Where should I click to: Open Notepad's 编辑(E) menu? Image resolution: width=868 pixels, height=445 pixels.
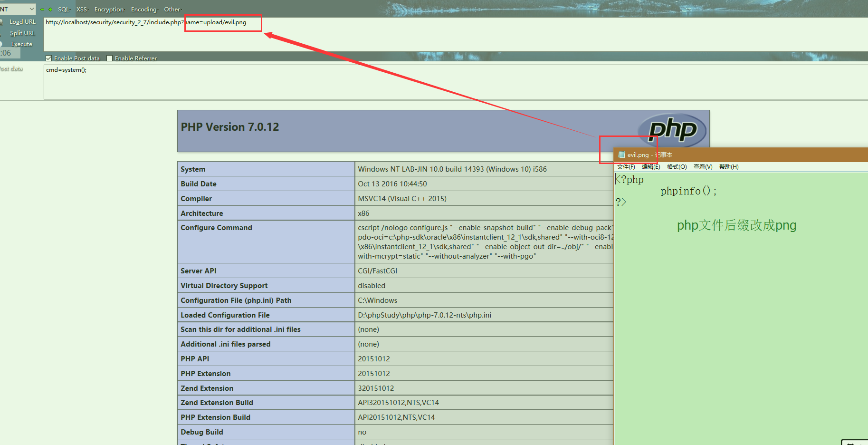pos(650,167)
